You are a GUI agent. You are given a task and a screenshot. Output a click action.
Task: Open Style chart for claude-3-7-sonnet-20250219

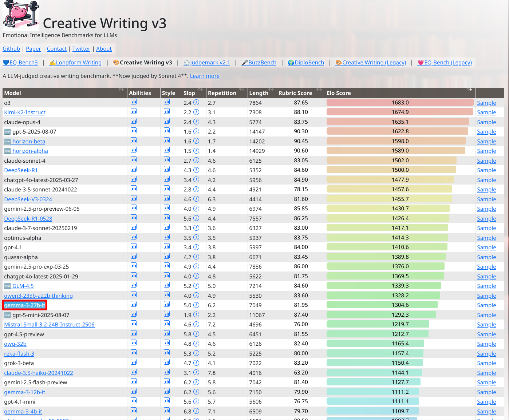(167, 227)
